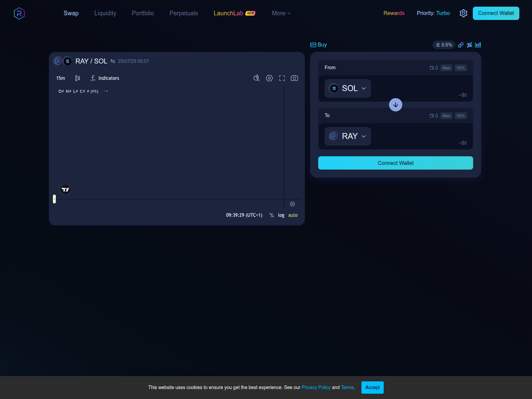Click the To balance 0 value
Image resolution: width=532 pixels, height=399 pixels.
coord(437,116)
